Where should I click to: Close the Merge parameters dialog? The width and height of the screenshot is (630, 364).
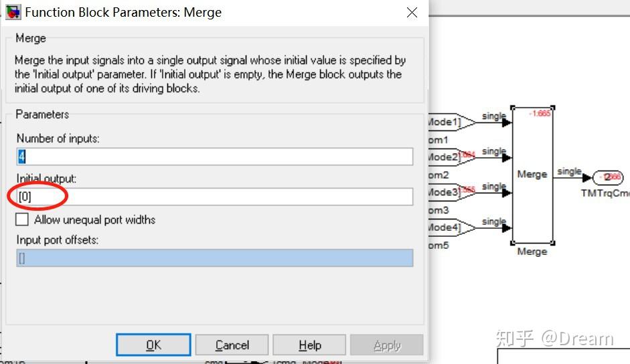click(412, 13)
